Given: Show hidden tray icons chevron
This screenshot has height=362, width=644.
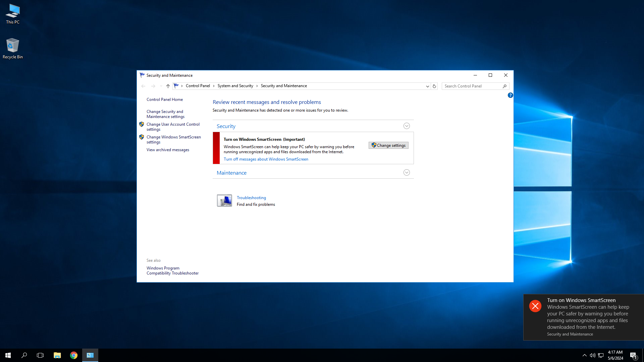Looking at the screenshot, I should pyautogui.click(x=584, y=355).
